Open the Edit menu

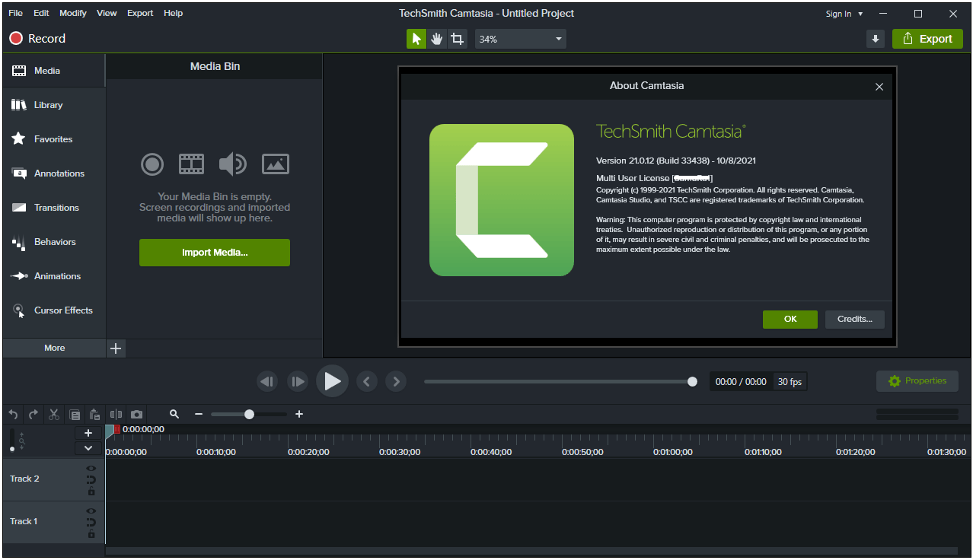[41, 13]
